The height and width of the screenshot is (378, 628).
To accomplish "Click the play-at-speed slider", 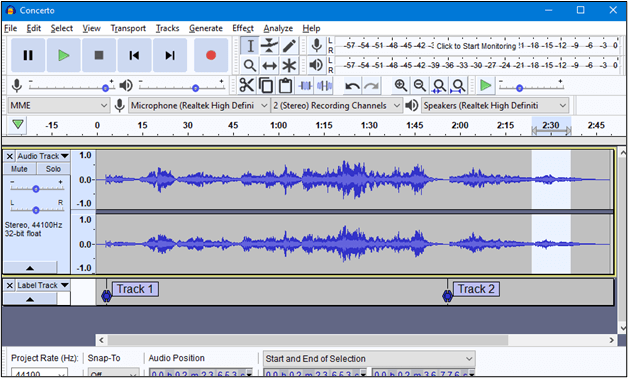I will [x=531, y=86].
